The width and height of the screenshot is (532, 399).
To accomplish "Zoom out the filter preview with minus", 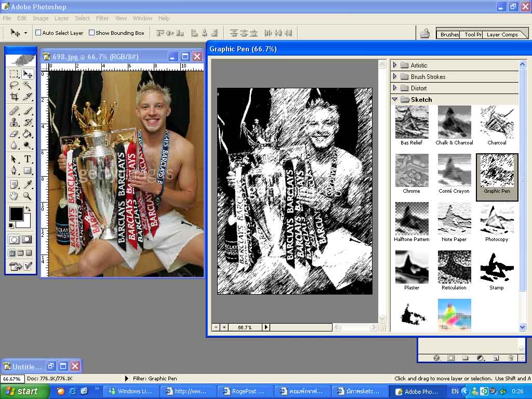I will (216, 327).
